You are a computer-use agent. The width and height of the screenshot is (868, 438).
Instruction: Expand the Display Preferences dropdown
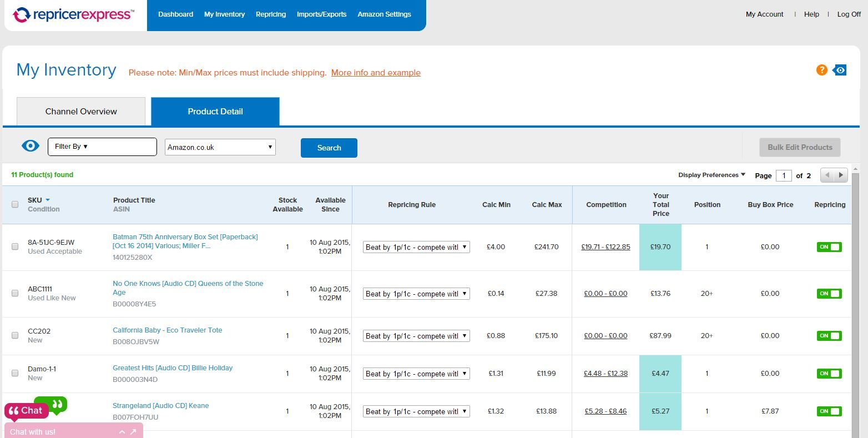coord(711,175)
